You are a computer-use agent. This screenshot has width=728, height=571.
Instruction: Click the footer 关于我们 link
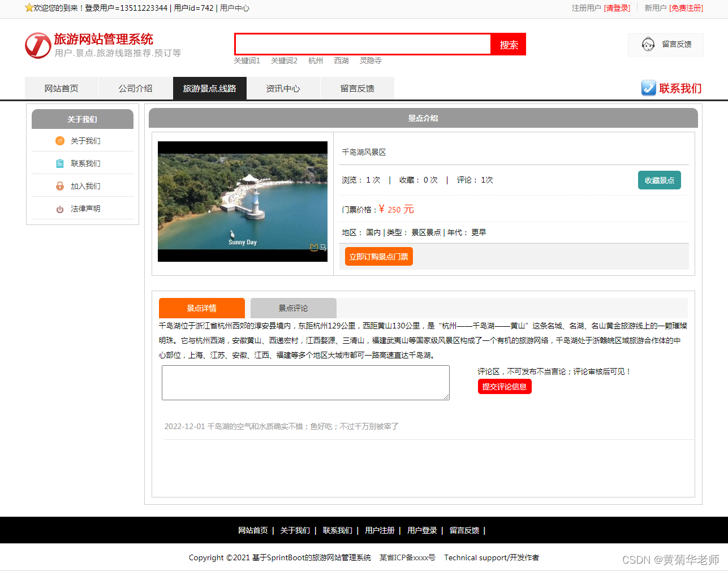pos(295,530)
